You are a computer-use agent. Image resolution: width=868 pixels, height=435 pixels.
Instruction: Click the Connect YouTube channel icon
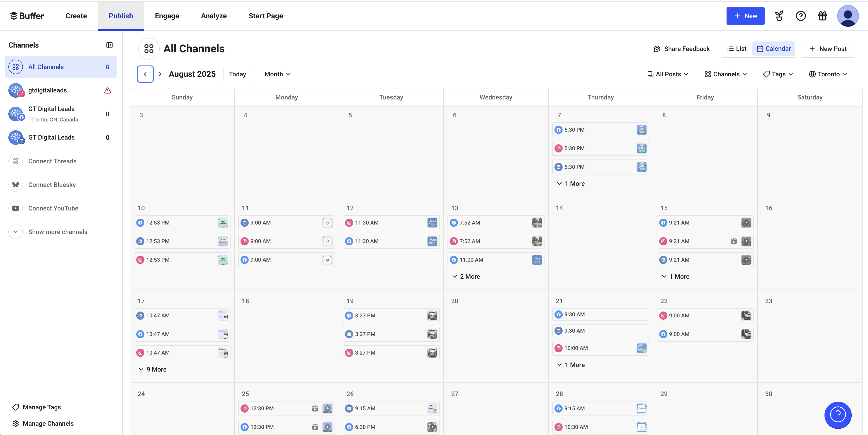click(x=15, y=208)
